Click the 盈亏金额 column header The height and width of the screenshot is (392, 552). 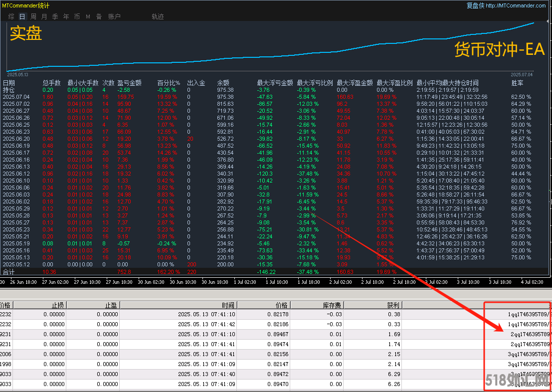tap(130, 83)
